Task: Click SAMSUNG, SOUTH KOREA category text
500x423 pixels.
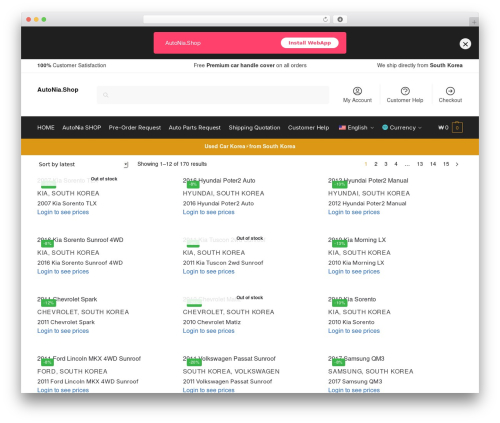Action: pos(371,371)
